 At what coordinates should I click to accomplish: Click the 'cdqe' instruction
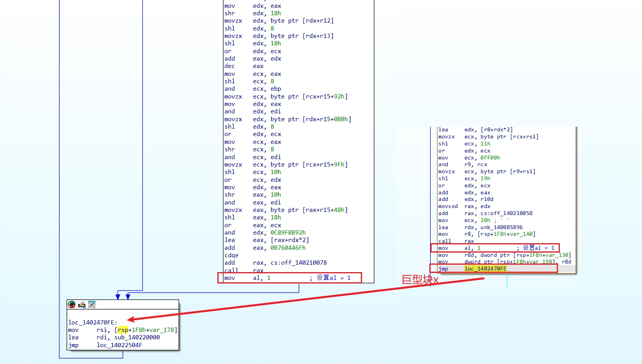[231, 255]
